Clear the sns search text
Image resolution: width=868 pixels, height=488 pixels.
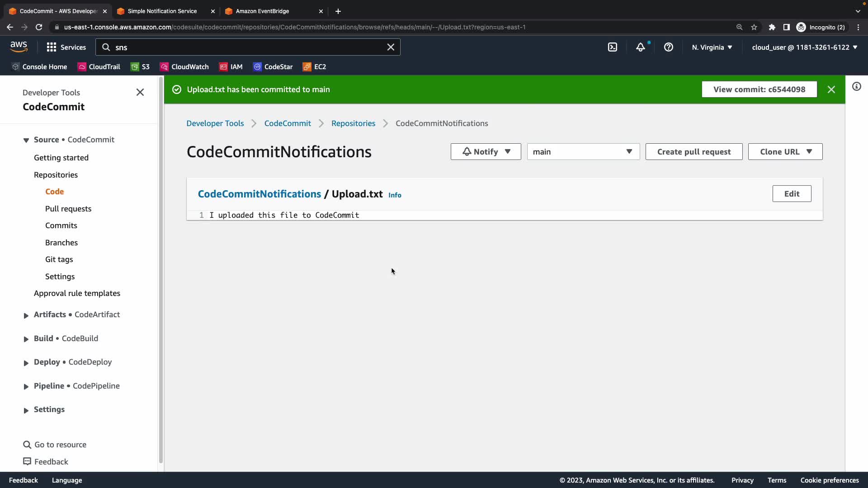tap(391, 47)
